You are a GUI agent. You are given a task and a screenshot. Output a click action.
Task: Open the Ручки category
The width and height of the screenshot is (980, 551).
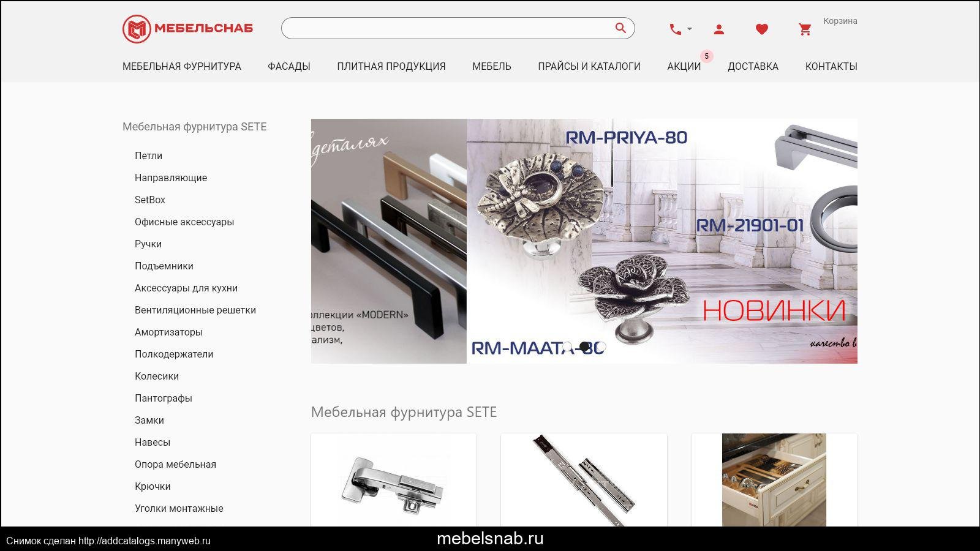click(x=148, y=244)
